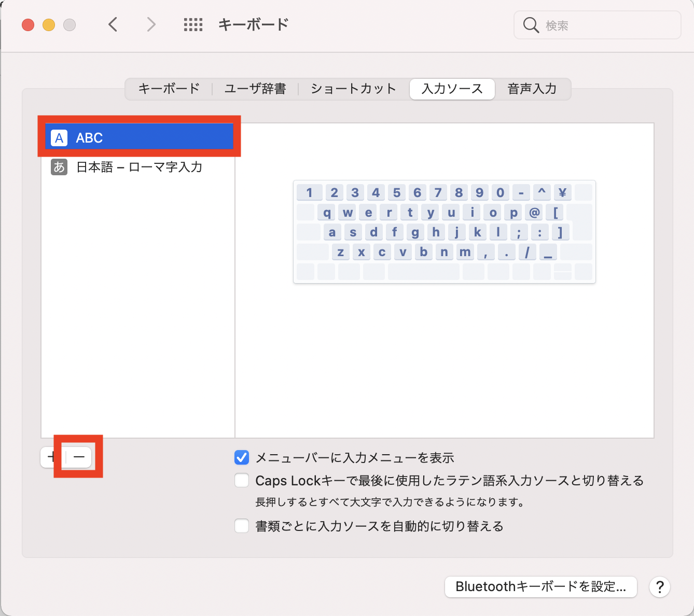Screen dimensions: 694x616
Task: Click the plus icon to add an input source
Action: point(51,457)
